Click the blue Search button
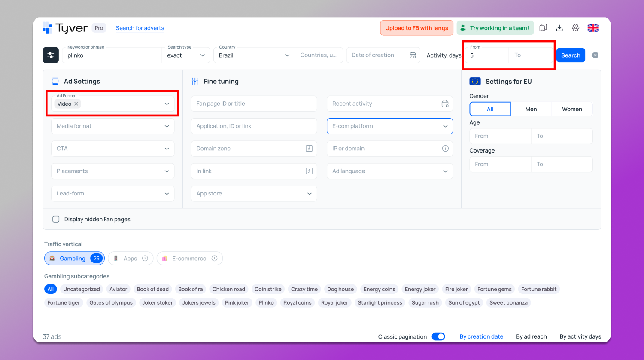Screen dimensions: 644x360 tap(570, 55)
